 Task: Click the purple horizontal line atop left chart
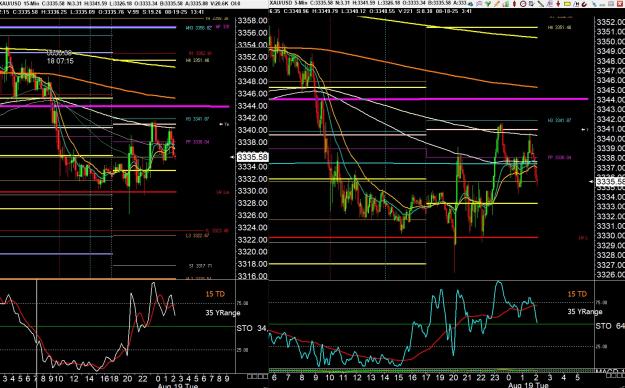coord(88,28)
